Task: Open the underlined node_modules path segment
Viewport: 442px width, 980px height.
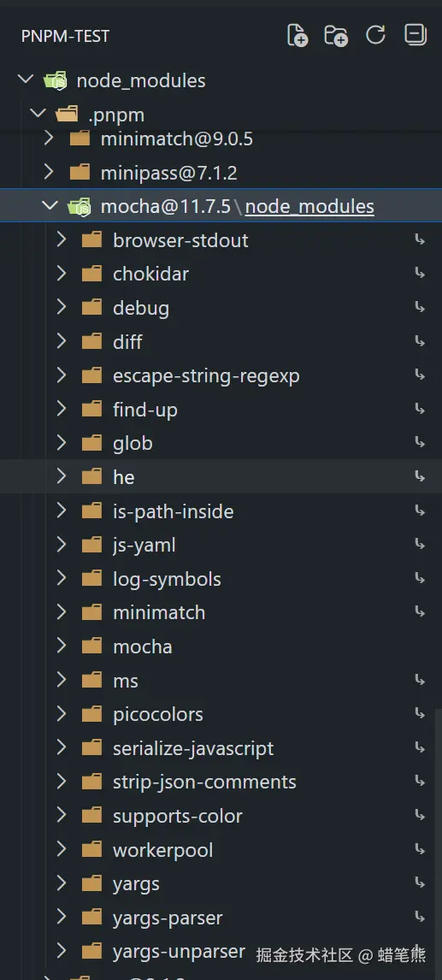Action: (309, 206)
